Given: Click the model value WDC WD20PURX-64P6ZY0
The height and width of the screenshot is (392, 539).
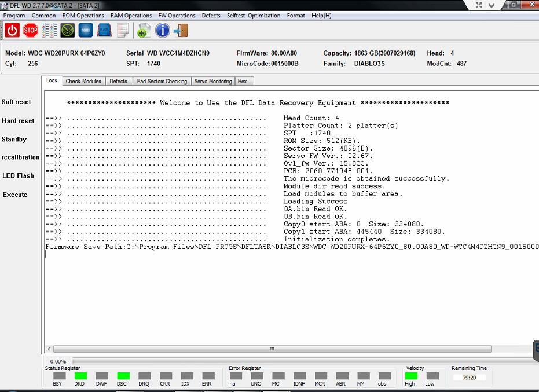Looking at the screenshot, I should (x=67, y=53).
